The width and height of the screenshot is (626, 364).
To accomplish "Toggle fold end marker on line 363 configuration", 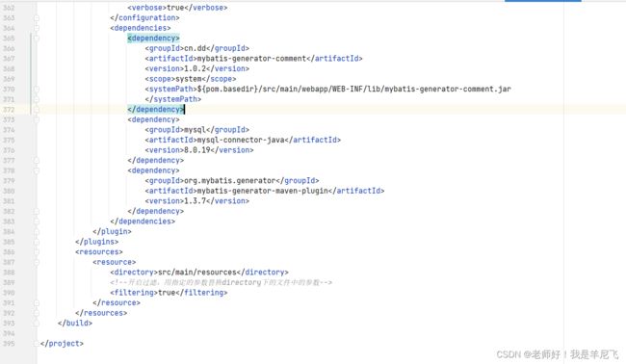I will (x=37, y=18).
